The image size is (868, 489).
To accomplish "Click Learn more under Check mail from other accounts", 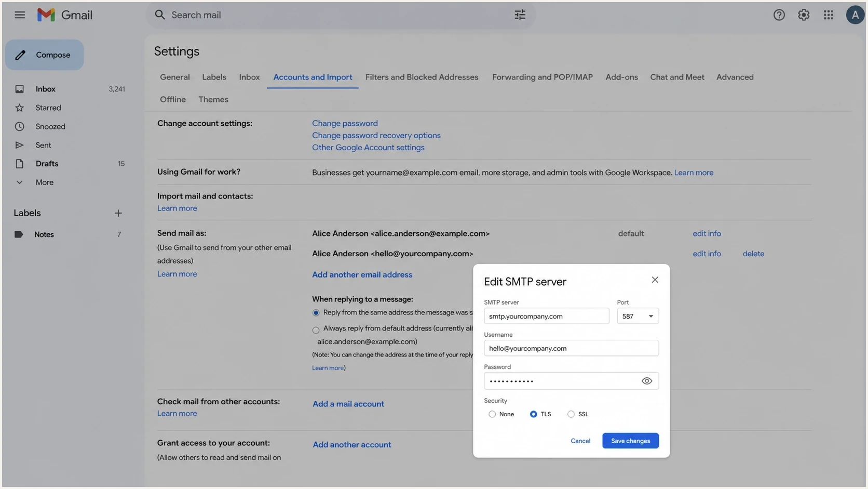I will (177, 414).
